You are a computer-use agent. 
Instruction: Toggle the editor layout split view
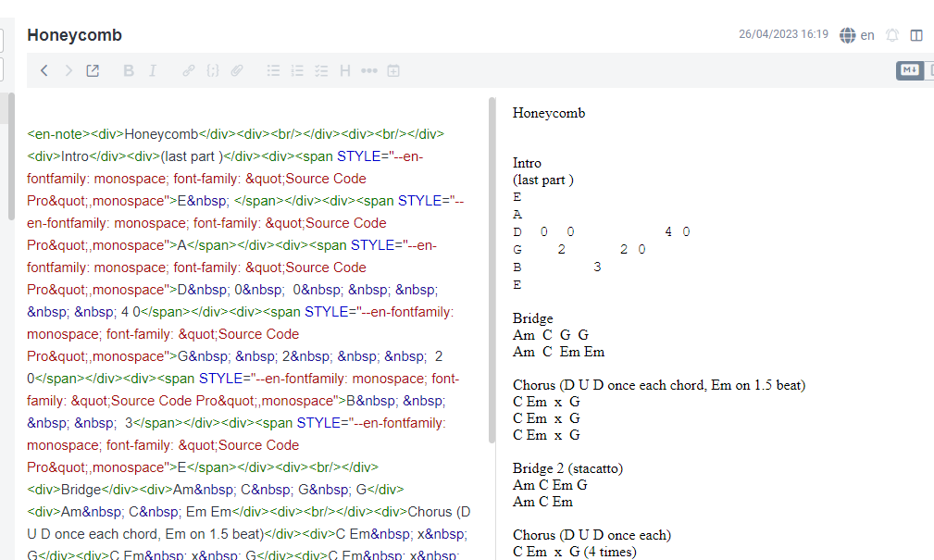916,35
